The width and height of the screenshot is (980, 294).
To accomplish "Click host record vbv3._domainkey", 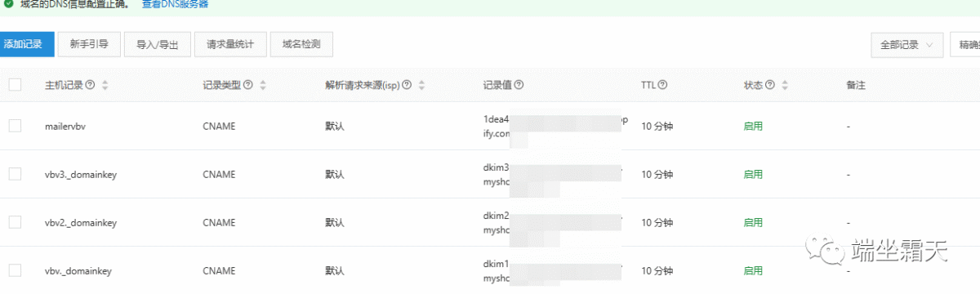I will [81, 175].
